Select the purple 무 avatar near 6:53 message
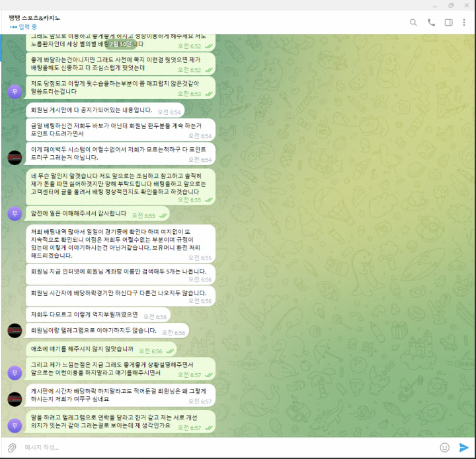 (x=15, y=92)
